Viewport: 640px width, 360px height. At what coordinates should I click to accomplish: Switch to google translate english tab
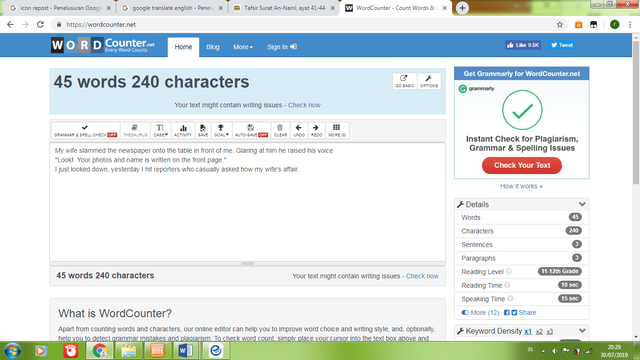pos(172,8)
